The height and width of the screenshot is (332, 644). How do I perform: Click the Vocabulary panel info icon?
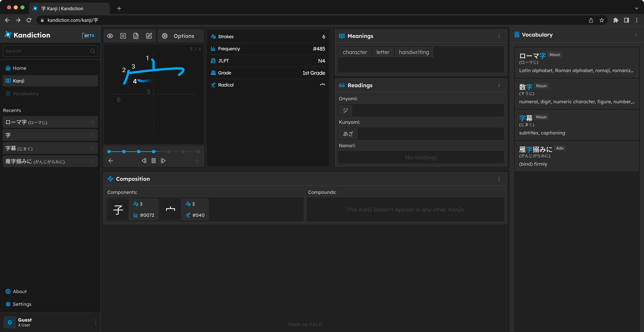click(x=636, y=35)
